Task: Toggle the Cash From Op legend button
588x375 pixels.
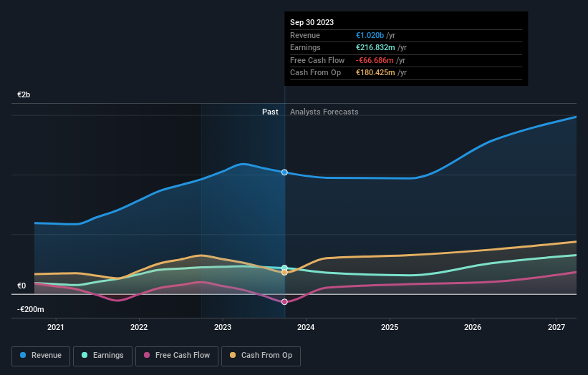Action: point(261,356)
